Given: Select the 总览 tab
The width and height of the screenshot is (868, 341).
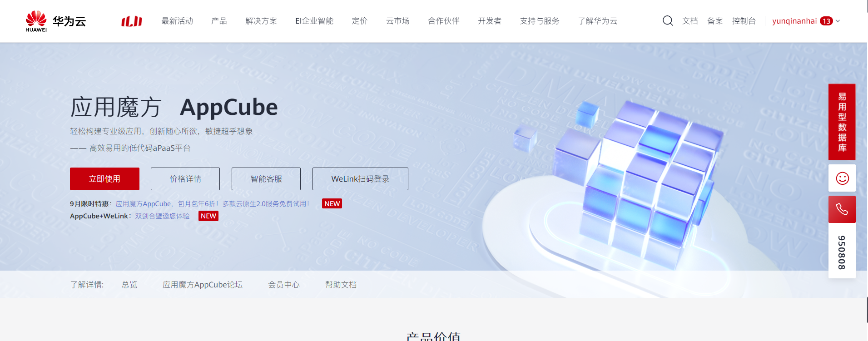Looking at the screenshot, I should [x=129, y=285].
